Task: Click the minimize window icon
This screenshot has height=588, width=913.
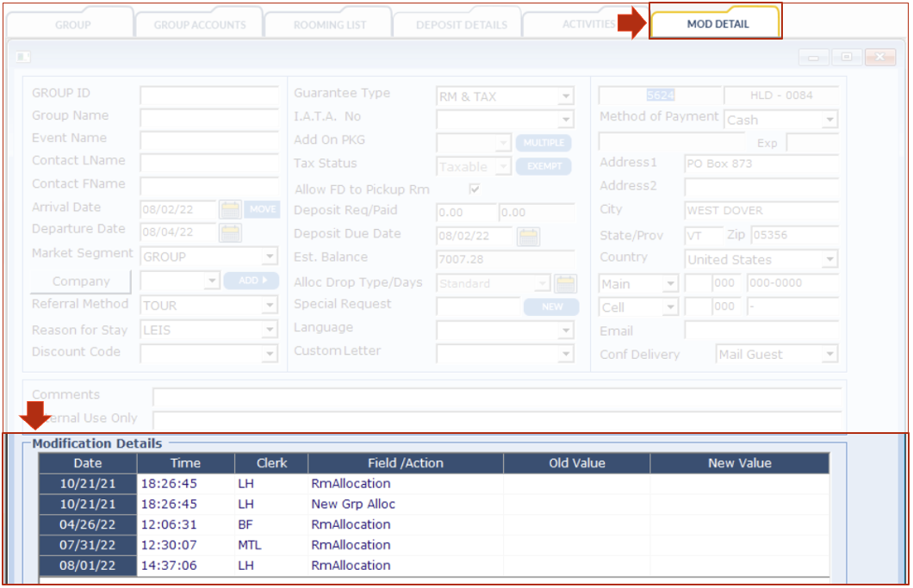Action: coord(814,57)
